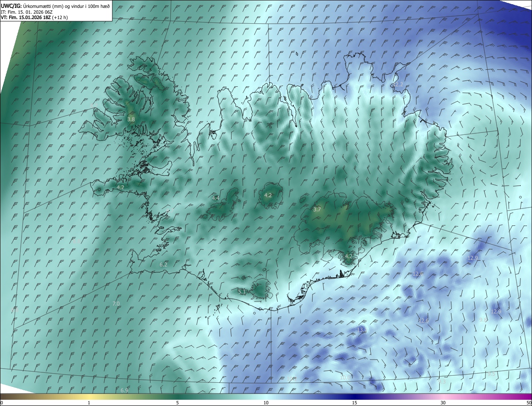The image size is (532, 406).
Task: Click the 0 tick on the colour scale
Action: (x=2, y=403)
